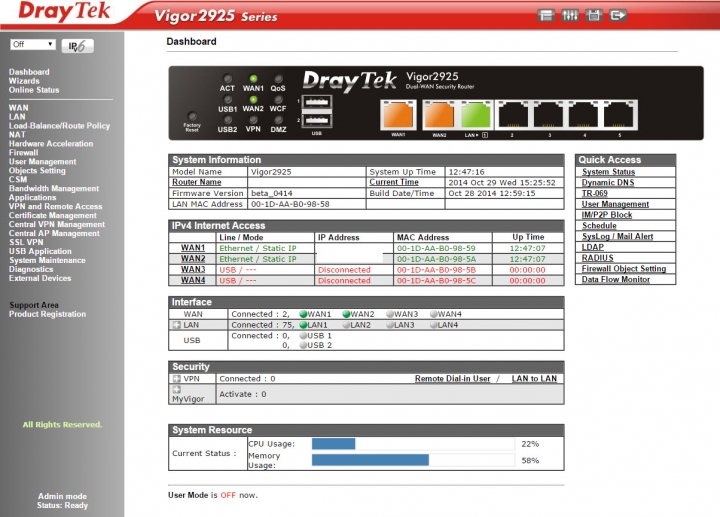Select System Maintenance in the sidebar
The width and height of the screenshot is (720, 517).
[x=47, y=260]
